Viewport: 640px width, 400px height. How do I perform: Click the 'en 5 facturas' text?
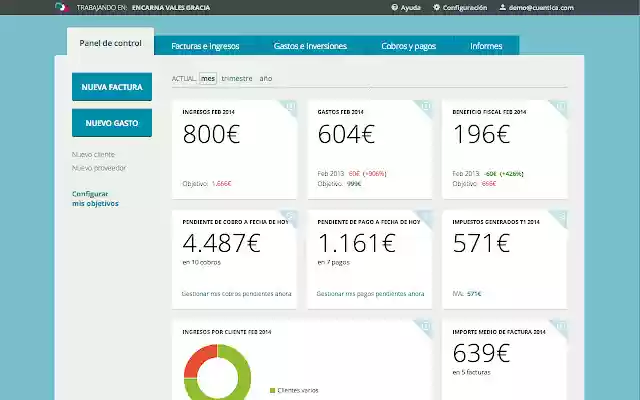[x=471, y=372]
